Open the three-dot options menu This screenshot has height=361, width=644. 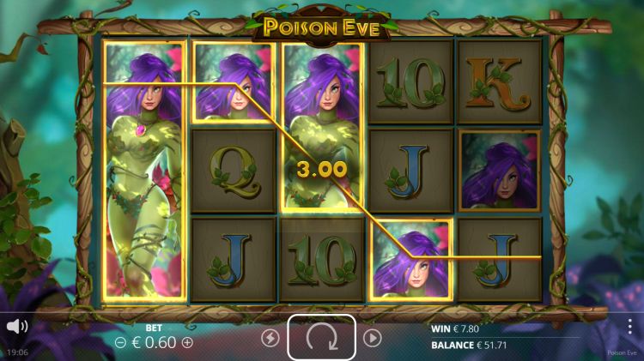pyautogui.click(x=629, y=327)
